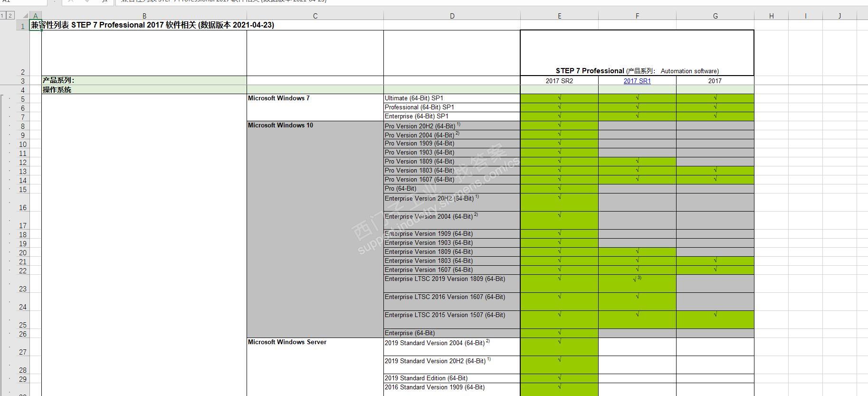Select column C header
Image resolution: width=868 pixels, height=396 pixels.
[x=315, y=16]
